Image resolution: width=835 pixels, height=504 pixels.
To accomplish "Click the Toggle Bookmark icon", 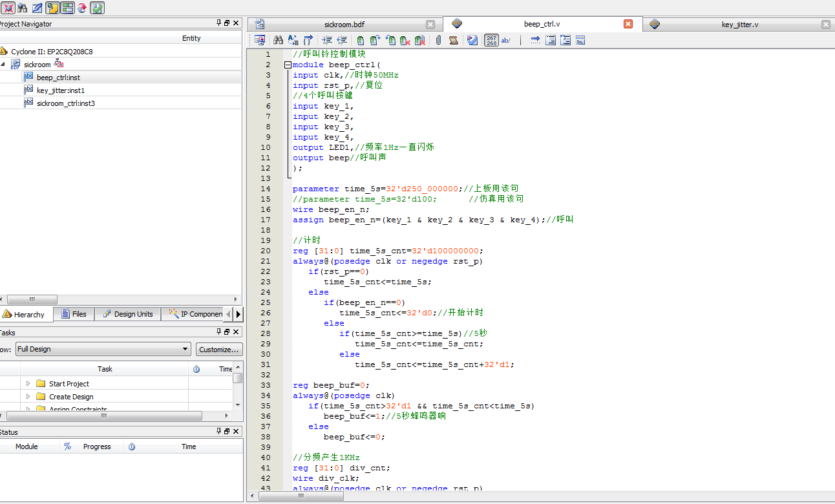I will 361,40.
